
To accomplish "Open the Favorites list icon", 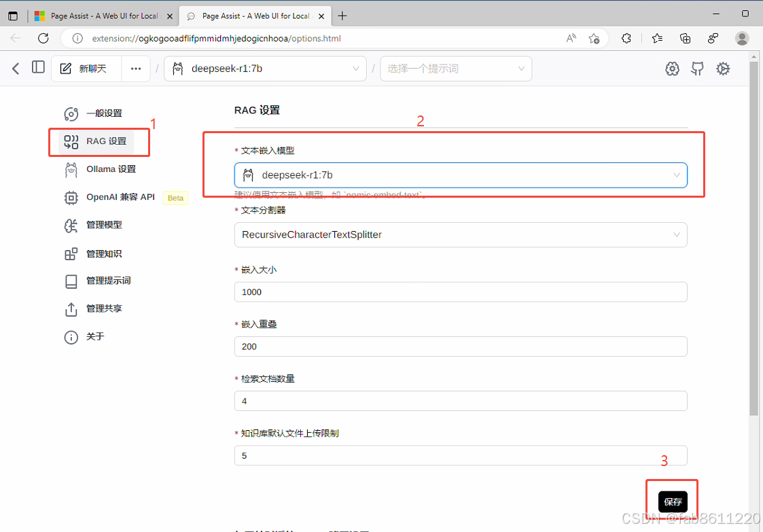I will tap(657, 39).
